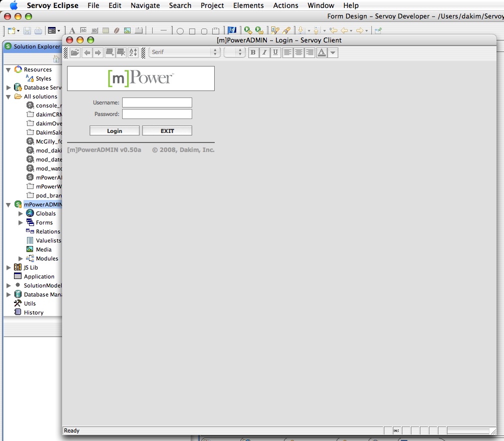Screen dimensions: 504x441
Task: Click the Password input field
Action: (x=157, y=114)
